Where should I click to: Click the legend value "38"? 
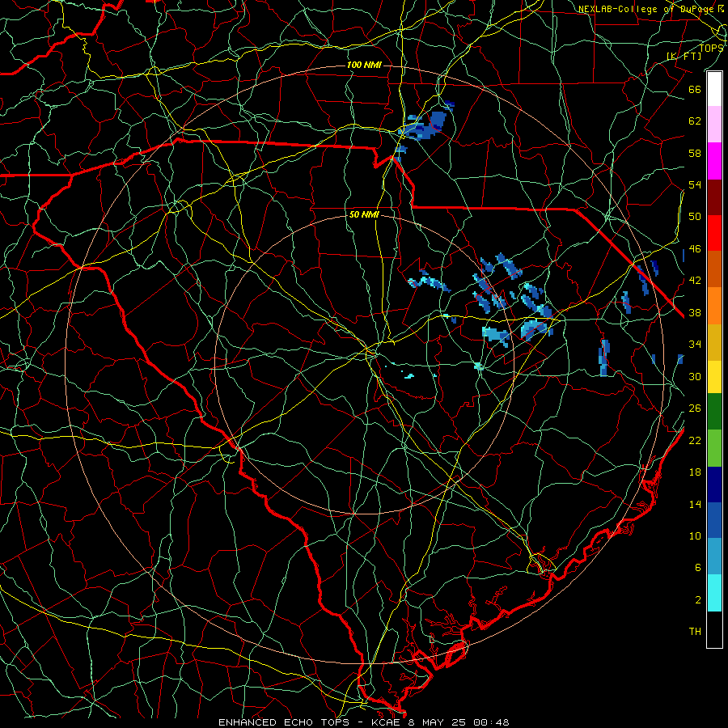coord(695,312)
